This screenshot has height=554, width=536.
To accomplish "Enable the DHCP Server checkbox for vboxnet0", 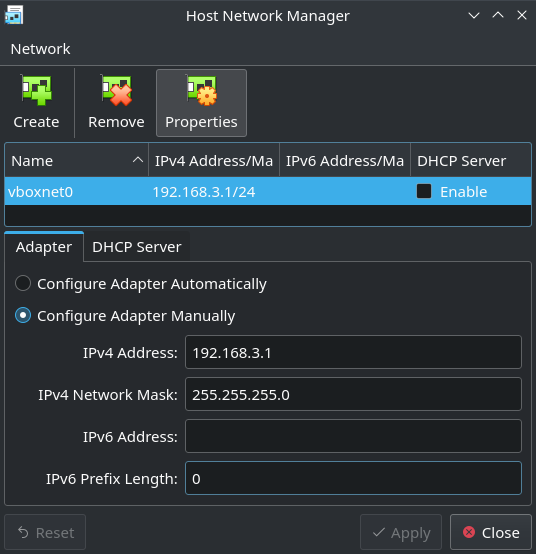I will pos(424,191).
